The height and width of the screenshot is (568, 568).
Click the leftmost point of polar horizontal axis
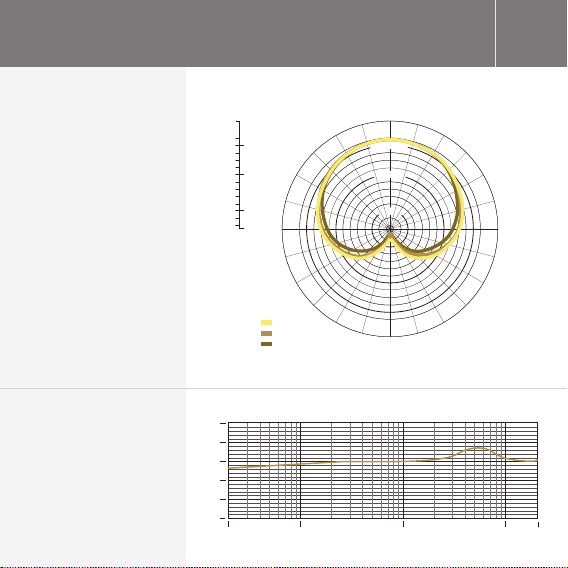pyautogui.click(x=283, y=229)
